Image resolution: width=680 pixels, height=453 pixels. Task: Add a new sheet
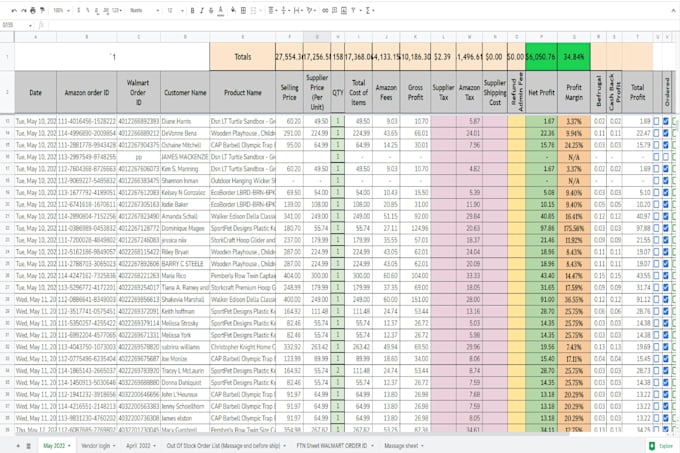coord(18,446)
